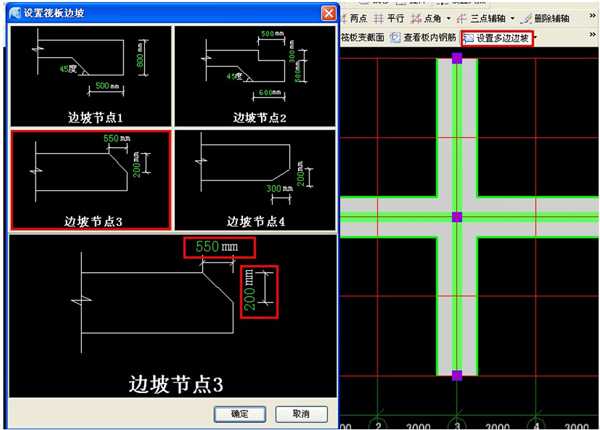Expand the dropdown arrow beside 三点辅轴
This screenshot has width=600, height=430.
512,18
